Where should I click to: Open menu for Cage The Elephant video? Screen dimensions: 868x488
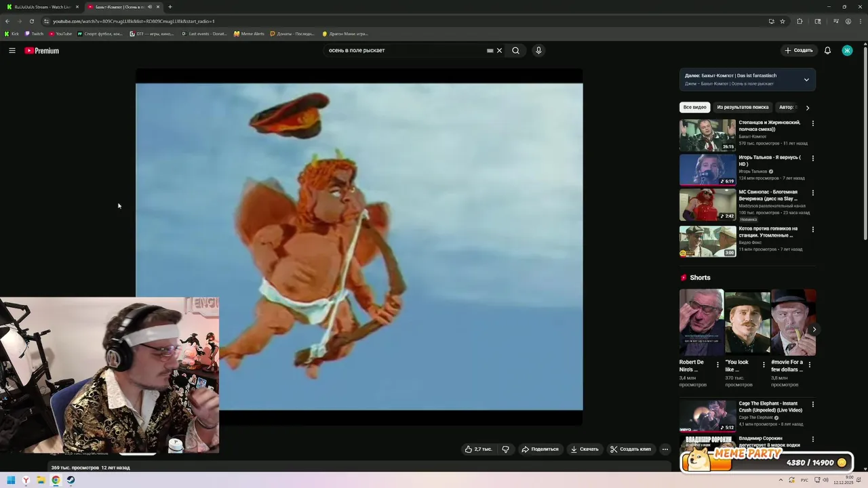[x=812, y=405]
